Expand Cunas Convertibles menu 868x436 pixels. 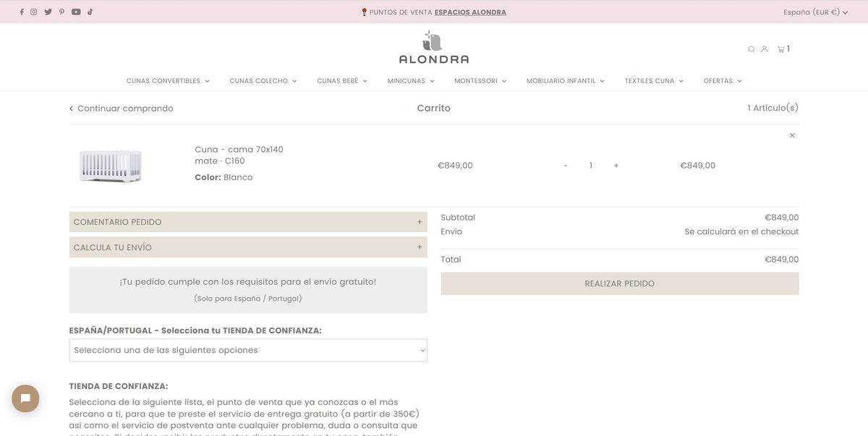(x=168, y=81)
